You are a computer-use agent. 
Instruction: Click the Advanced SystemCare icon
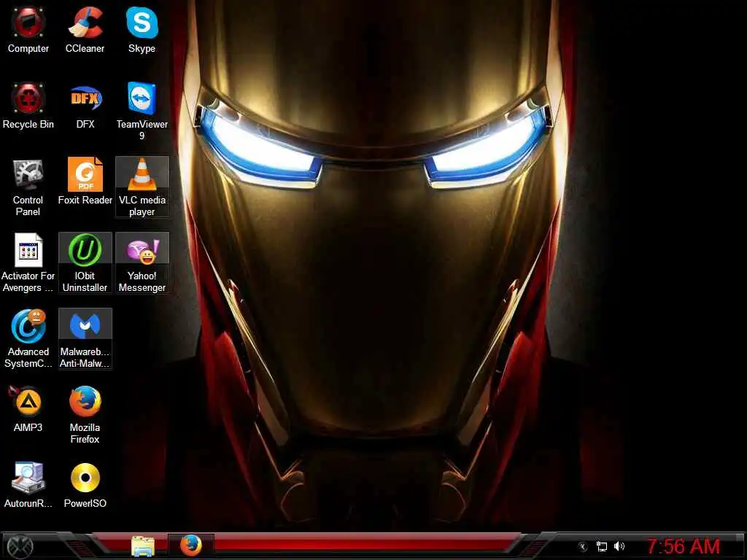(28, 338)
